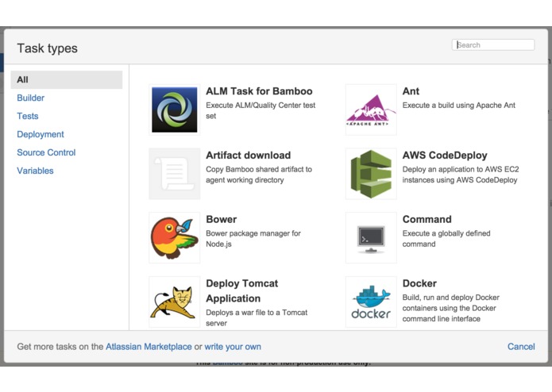Focus the Search tasks input field

pos(493,44)
